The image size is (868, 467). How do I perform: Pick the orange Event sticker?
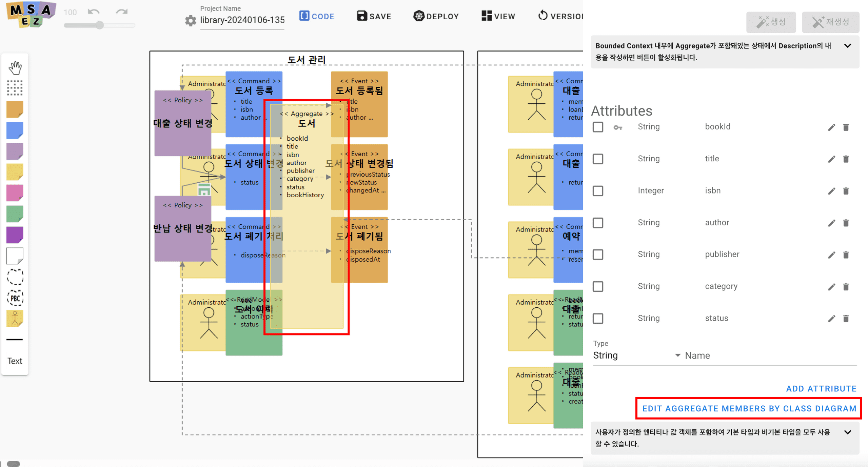(15, 109)
